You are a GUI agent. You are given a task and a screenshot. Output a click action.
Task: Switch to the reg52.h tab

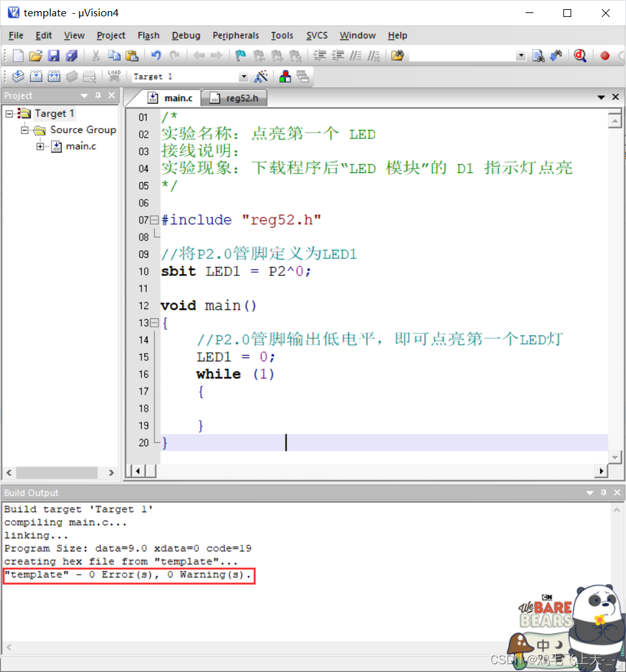(x=234, y=98)
